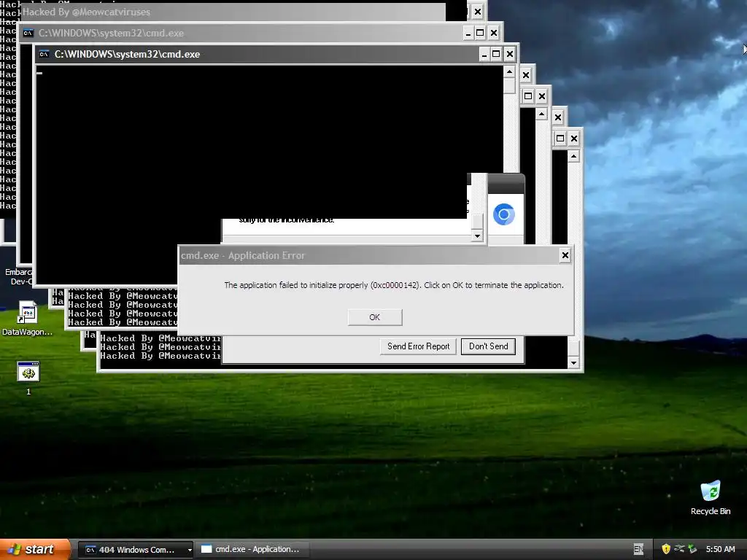Select the cmd.exe Application taskbar button
Viewport: 747px width, 560px height.
pyautogui.click(x=253, y=550)
